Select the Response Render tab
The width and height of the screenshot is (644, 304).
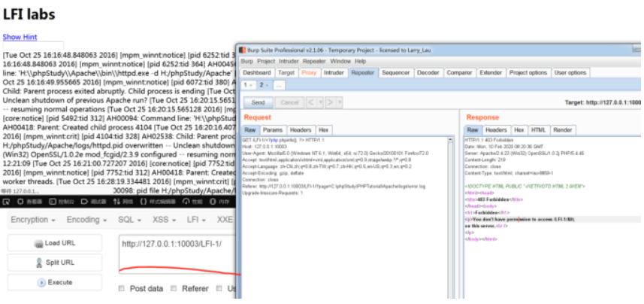562,130
